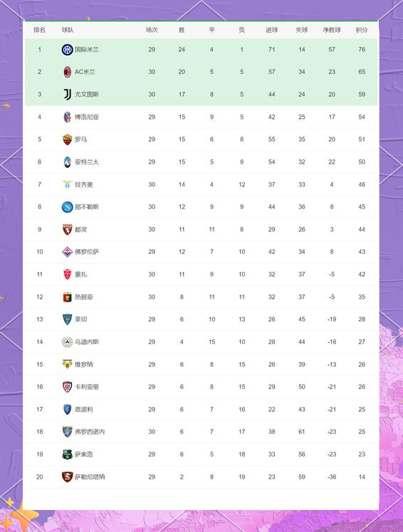Sort by the 净胜球 column header
This screenshot has height=532, width=403.
(x=332, y=30)
